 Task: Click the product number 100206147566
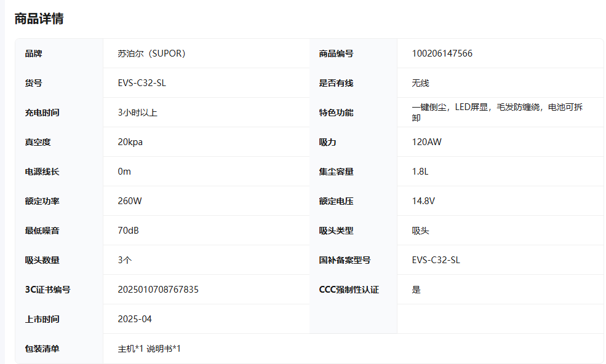tap(442, 53)
